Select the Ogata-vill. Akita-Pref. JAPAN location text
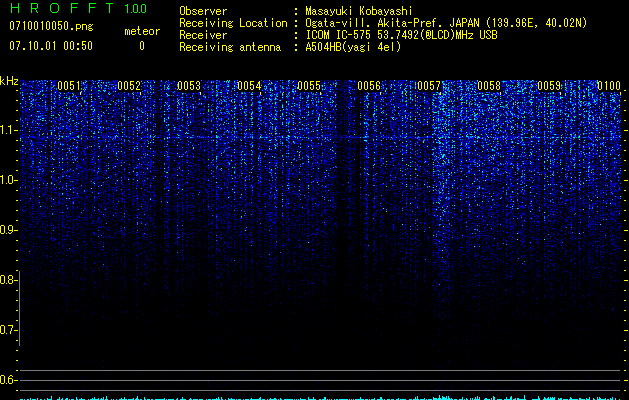Viewport: 629px width, 400px height. (446, 23)
